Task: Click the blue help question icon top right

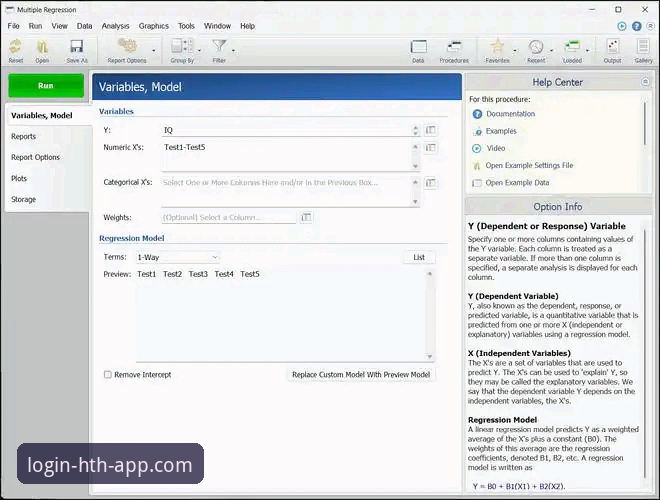Action: coord(636,26)
